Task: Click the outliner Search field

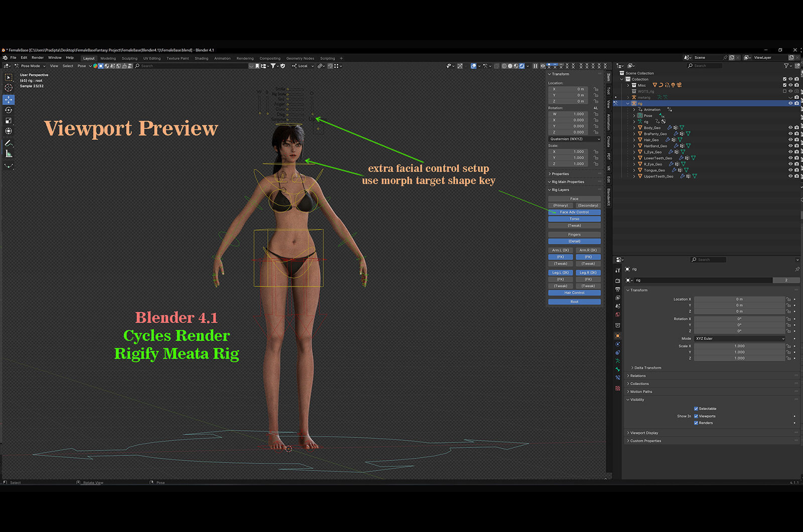Action: 705,66
